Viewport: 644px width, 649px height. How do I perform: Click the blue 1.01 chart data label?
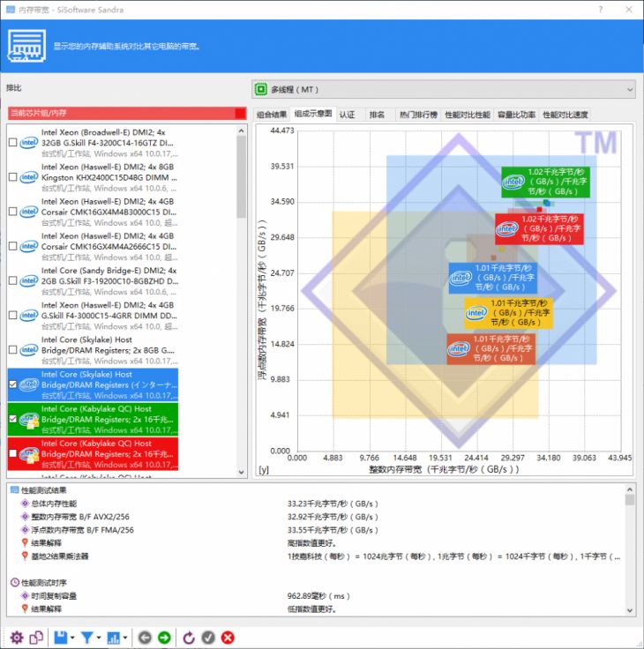[x=493, y=278]
